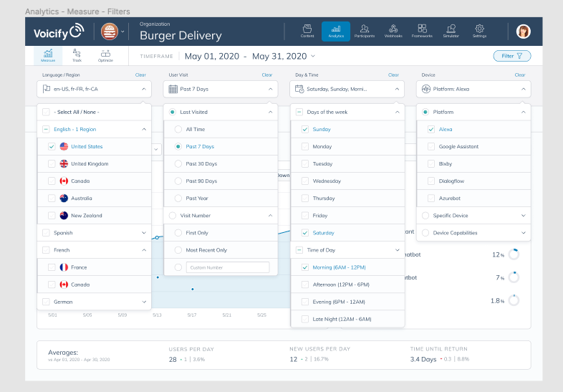Open the Analytics section icon
This screenshot has height=392, width=563.
336,32
